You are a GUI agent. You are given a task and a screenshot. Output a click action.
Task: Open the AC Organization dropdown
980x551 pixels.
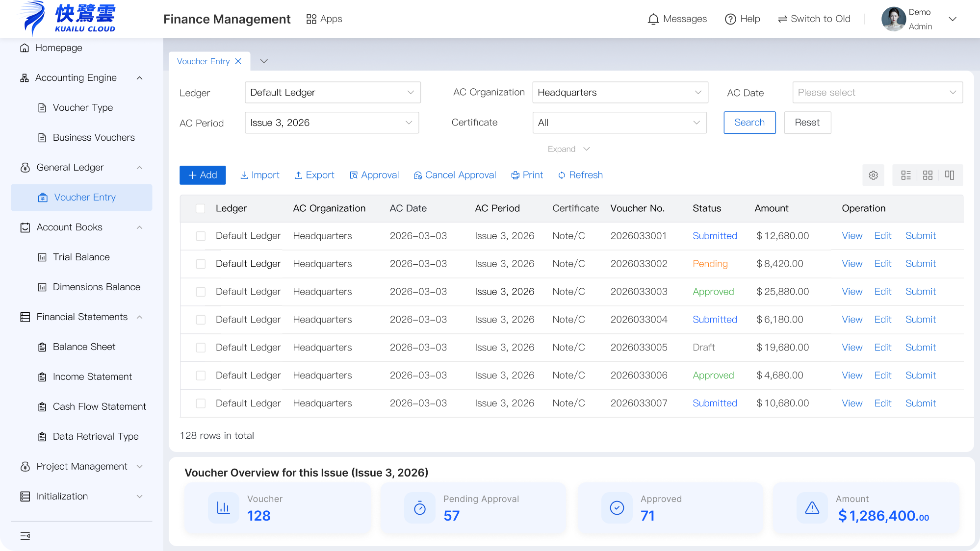620,93
